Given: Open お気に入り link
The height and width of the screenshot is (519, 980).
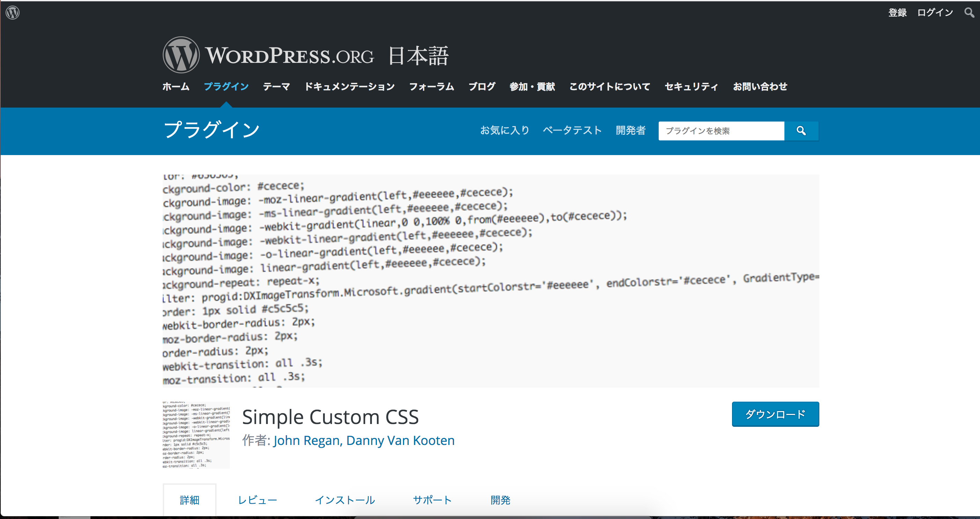Looking at the screenshot, I should (505, 131).
